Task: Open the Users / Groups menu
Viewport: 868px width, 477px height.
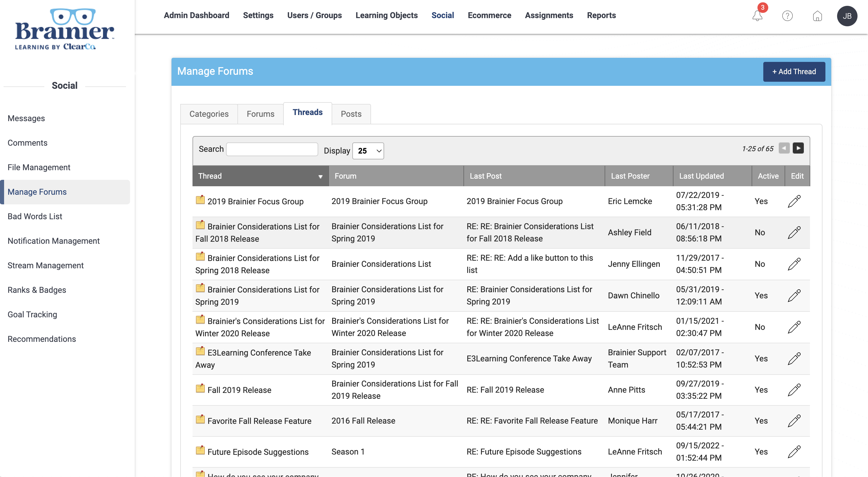Action: [314, 15]
